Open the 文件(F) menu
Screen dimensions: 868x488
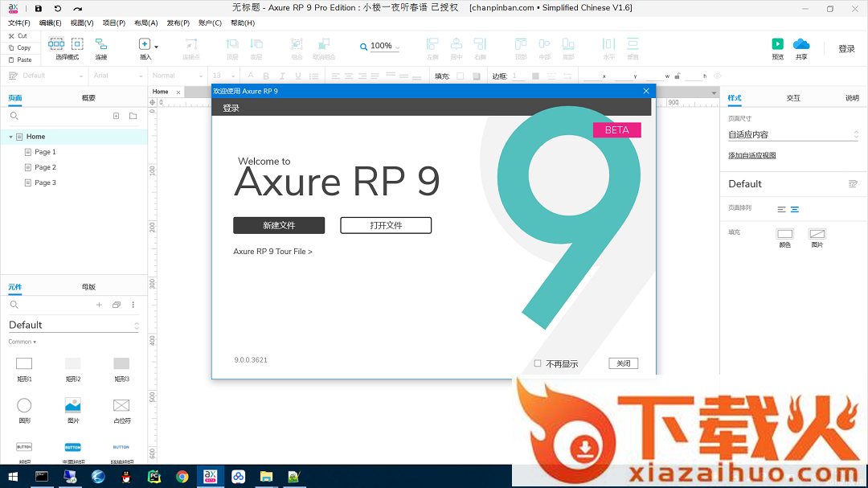18,23
